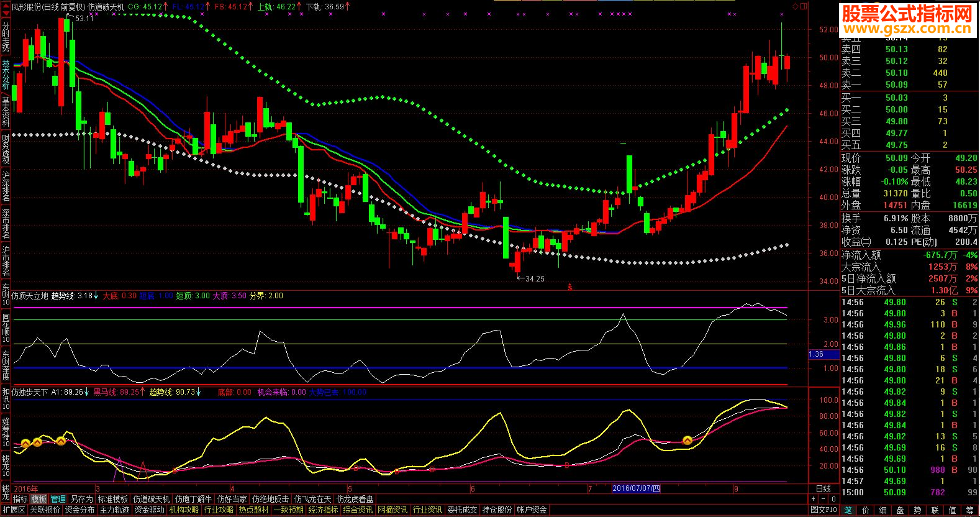Select the 势 tab in quote panel
The width and height of the screenshot is (980, 517).
917,510
